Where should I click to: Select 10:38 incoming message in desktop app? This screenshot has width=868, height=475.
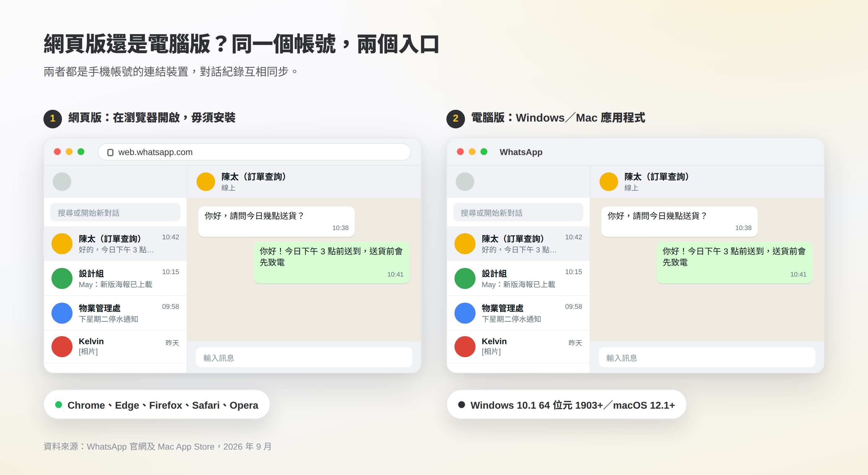pos(679,221)
